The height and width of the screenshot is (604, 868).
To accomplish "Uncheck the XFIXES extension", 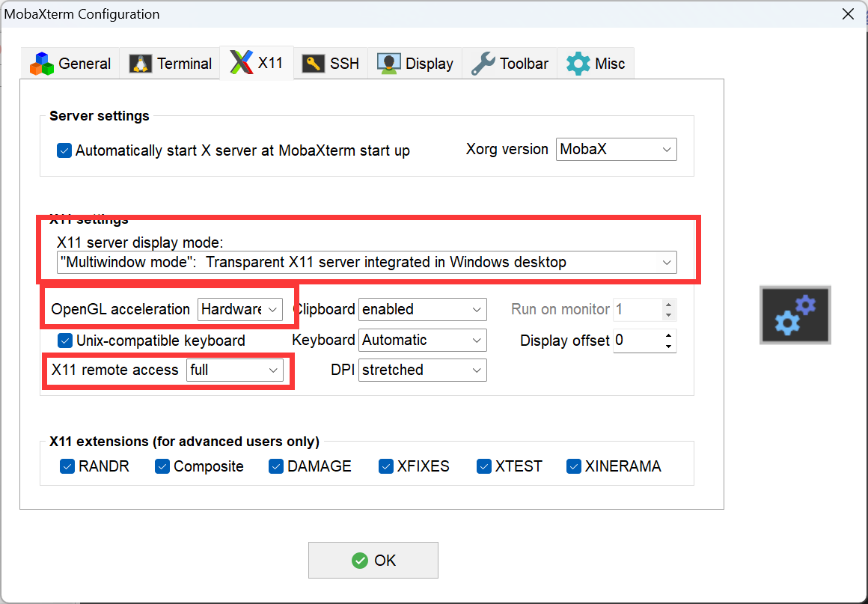I will point(386,466).
